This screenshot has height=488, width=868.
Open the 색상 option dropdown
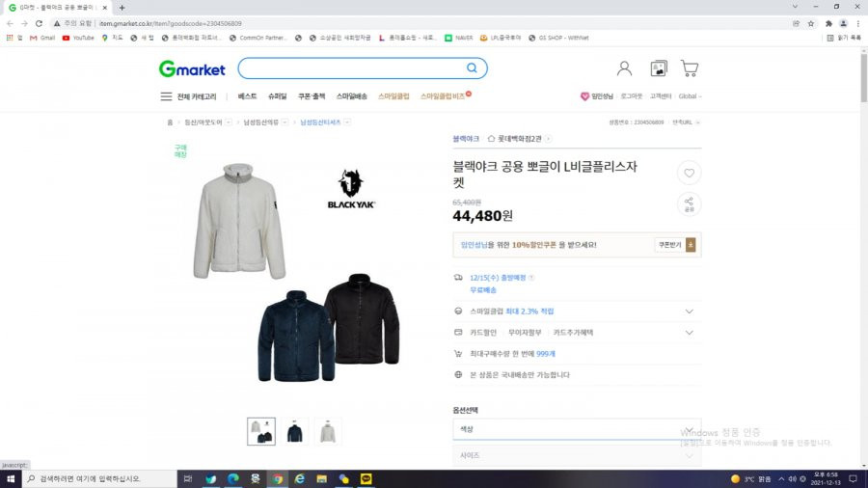577,429
